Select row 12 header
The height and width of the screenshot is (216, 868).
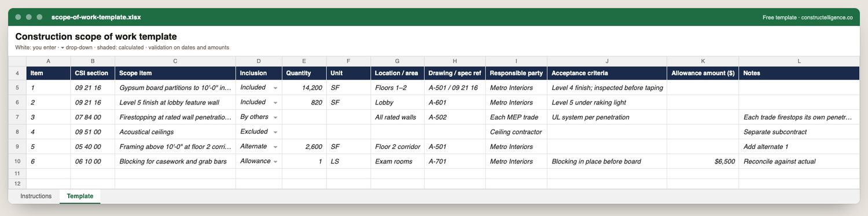tap(17, 183)
